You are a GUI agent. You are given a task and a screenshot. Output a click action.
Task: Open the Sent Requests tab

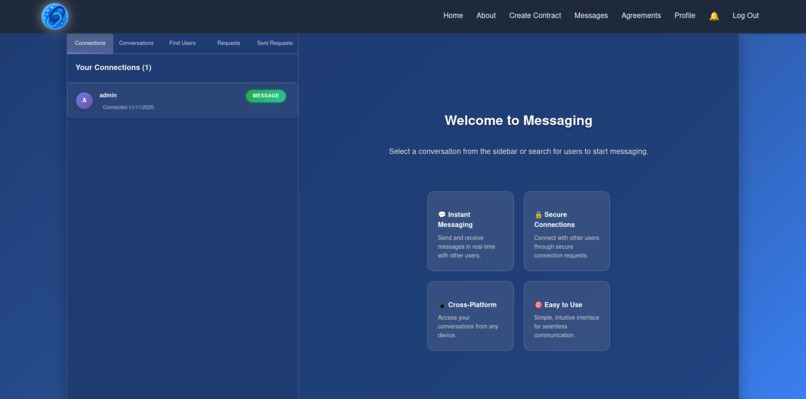pos(274,43)
